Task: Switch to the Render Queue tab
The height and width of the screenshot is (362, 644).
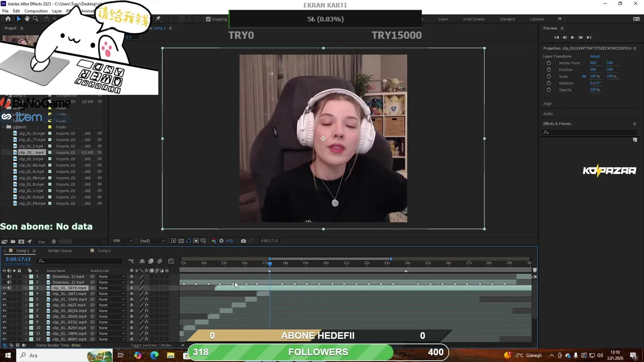Action: click(60, 251)
